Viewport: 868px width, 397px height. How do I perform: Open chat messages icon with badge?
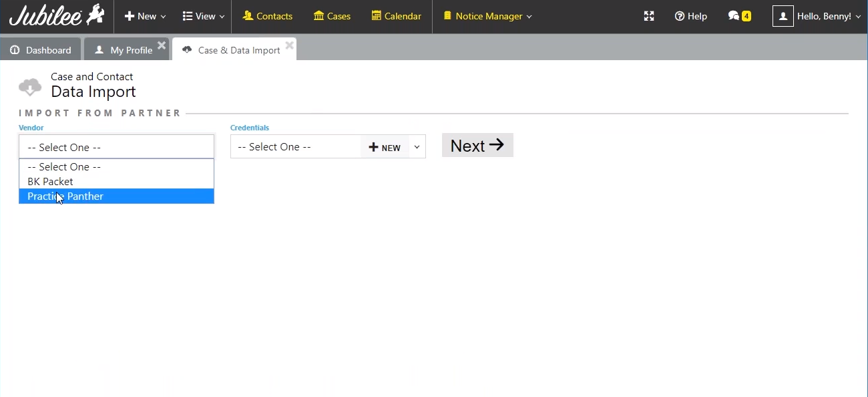[739, 16]
